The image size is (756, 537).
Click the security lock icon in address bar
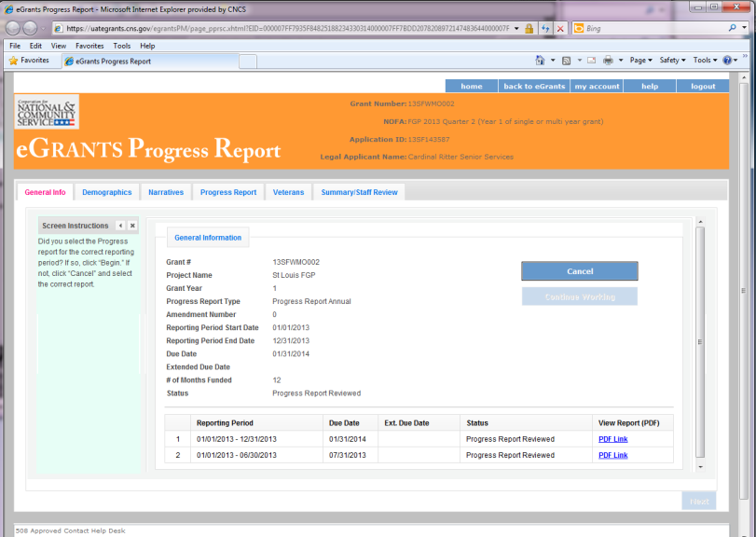coord(529,29)
